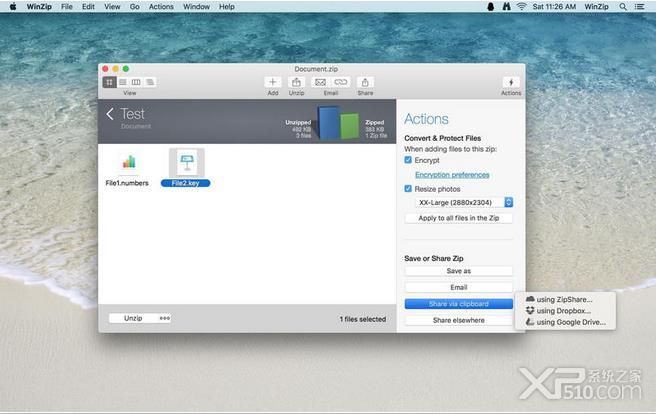Click the notification bell menu bar icon
The width and height of the screenshot is (656, 414).
pos(491,6)
